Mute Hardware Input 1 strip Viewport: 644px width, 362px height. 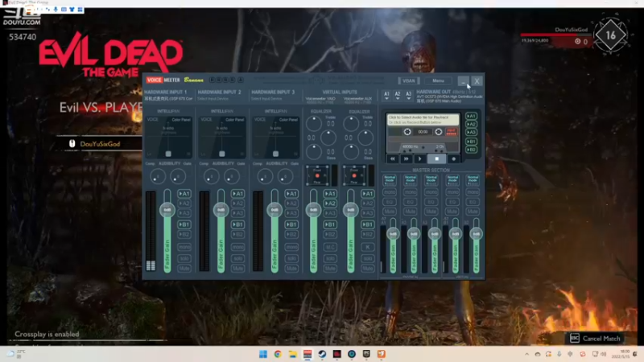pos(184,269)
